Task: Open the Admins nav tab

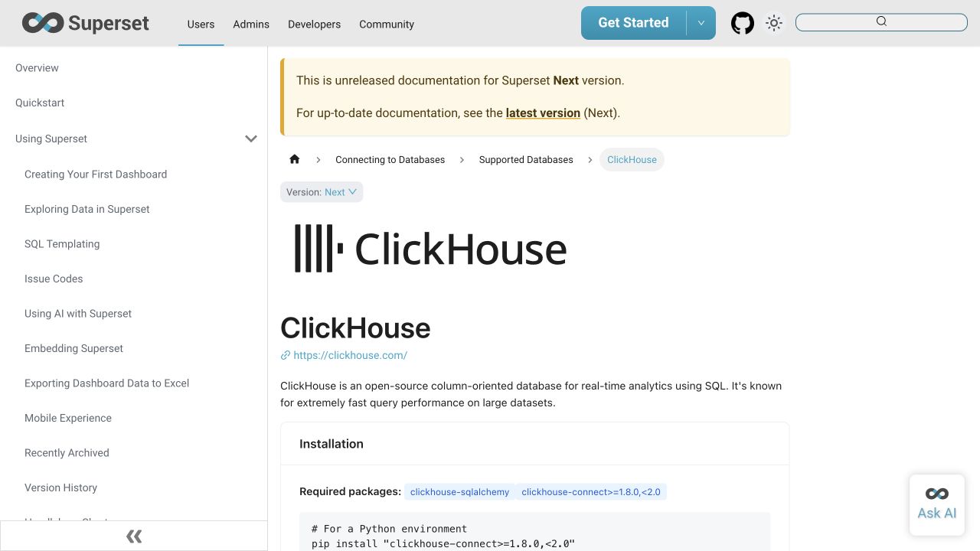Action: (x=251, y=24)
